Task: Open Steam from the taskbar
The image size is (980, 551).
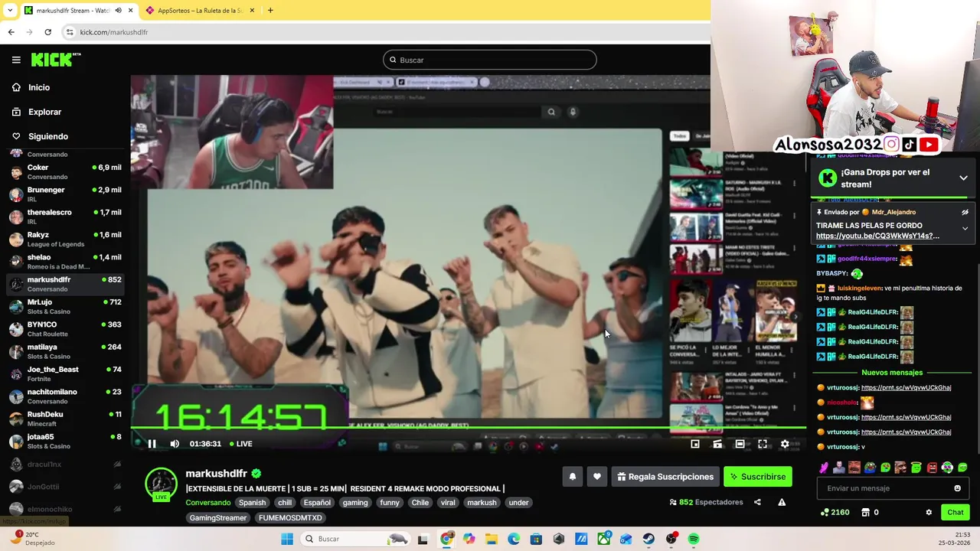Action: pos(648,540)
